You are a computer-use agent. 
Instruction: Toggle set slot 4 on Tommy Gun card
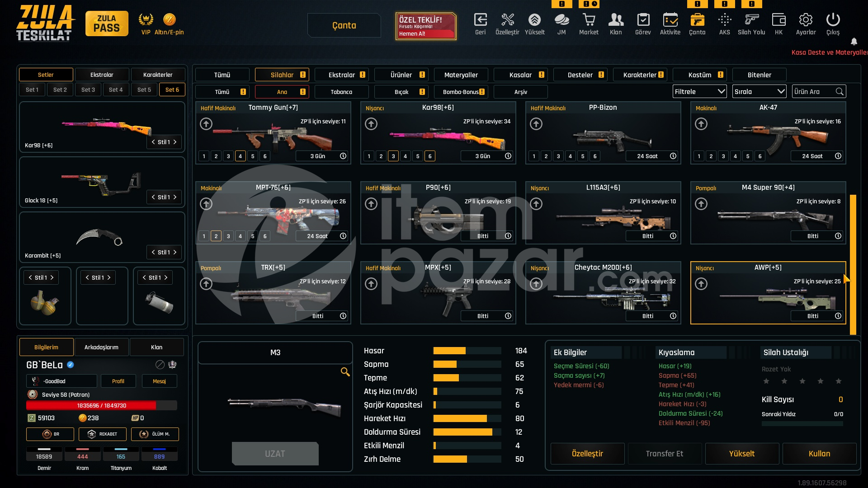click(x=241, y=156)
